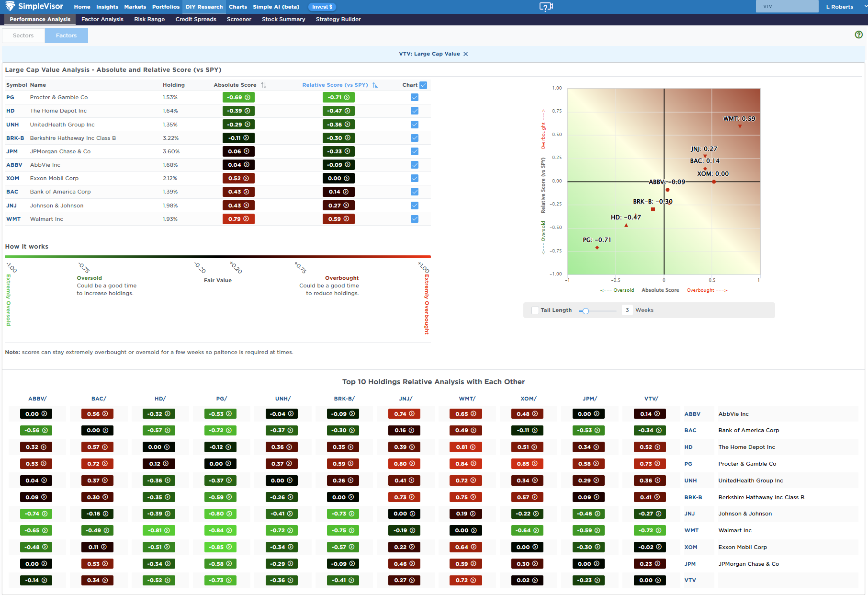This screenshot has width=868, height=595.
Task: Close the VTV: Large Cap Value filter
Action: (x=466, y=54)
